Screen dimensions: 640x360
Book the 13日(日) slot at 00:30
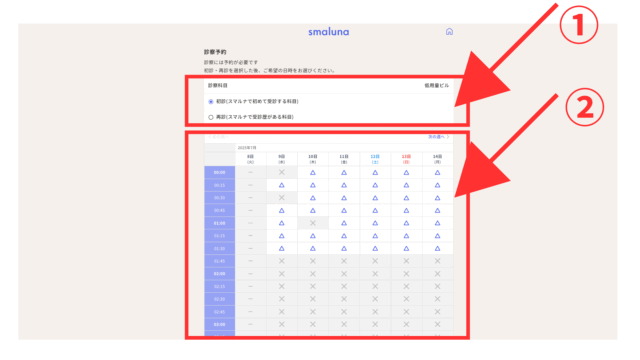coord(406,198)
